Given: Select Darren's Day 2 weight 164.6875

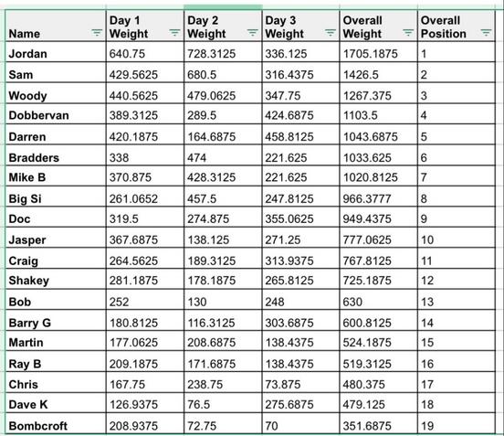Looking at the screenshot, I should (223, 134).
